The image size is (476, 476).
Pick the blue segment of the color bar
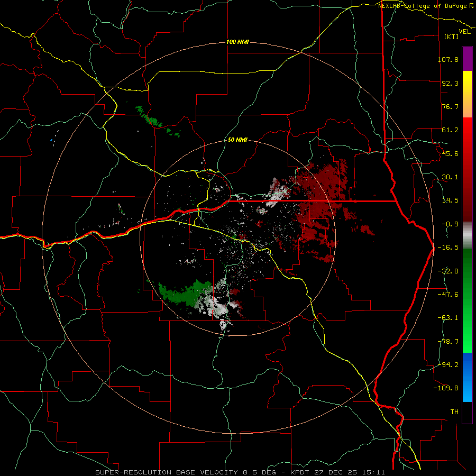click(x=467, y=377)
